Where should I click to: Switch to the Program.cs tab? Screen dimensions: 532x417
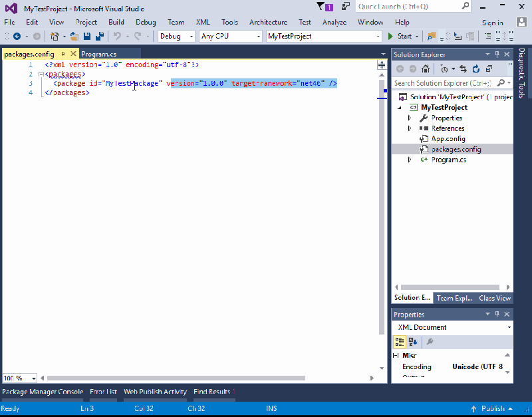pyautogui.click(x=98, y=55)
